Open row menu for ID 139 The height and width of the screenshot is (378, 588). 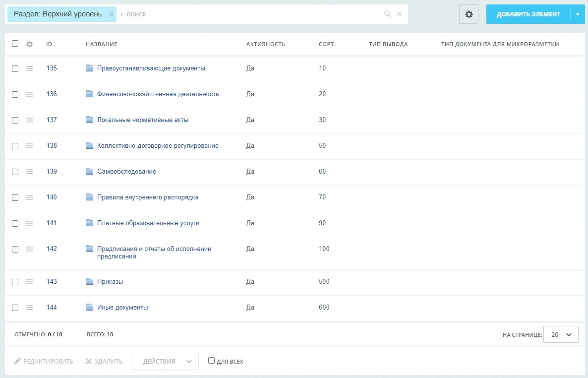(29, 172)
